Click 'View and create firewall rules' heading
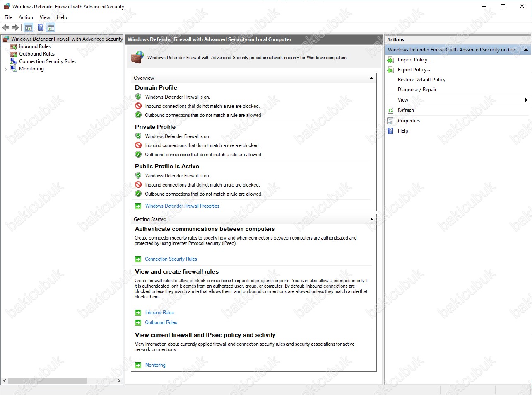 click(177, 271)
